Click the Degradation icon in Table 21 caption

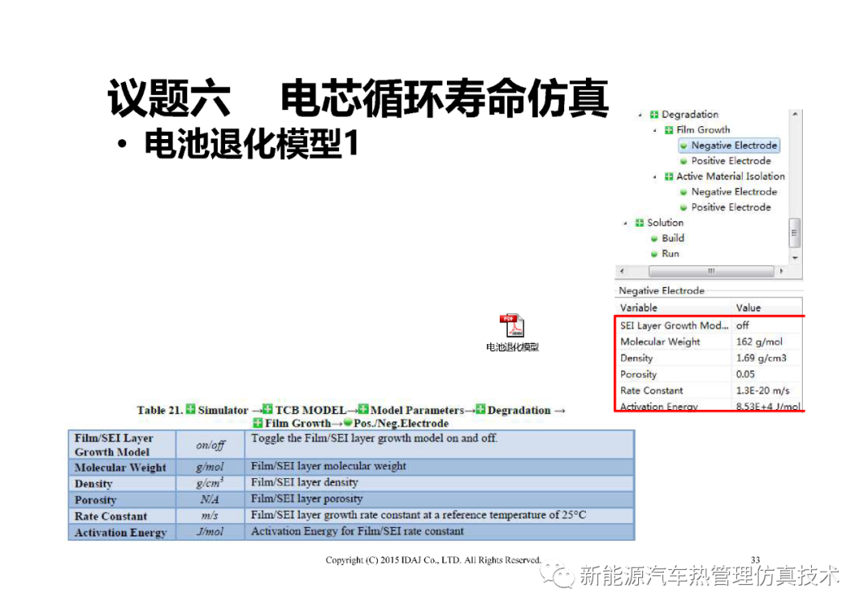481,409
